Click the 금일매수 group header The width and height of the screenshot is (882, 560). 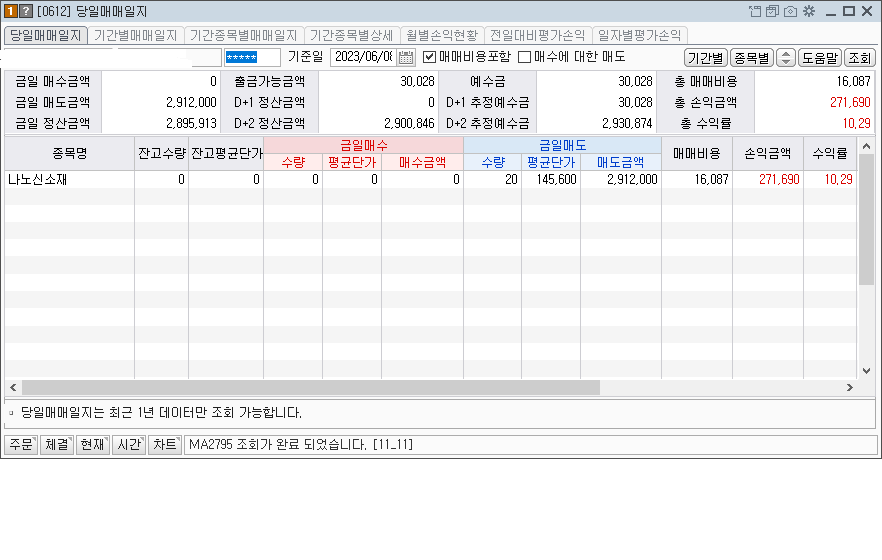coord(364,146)
